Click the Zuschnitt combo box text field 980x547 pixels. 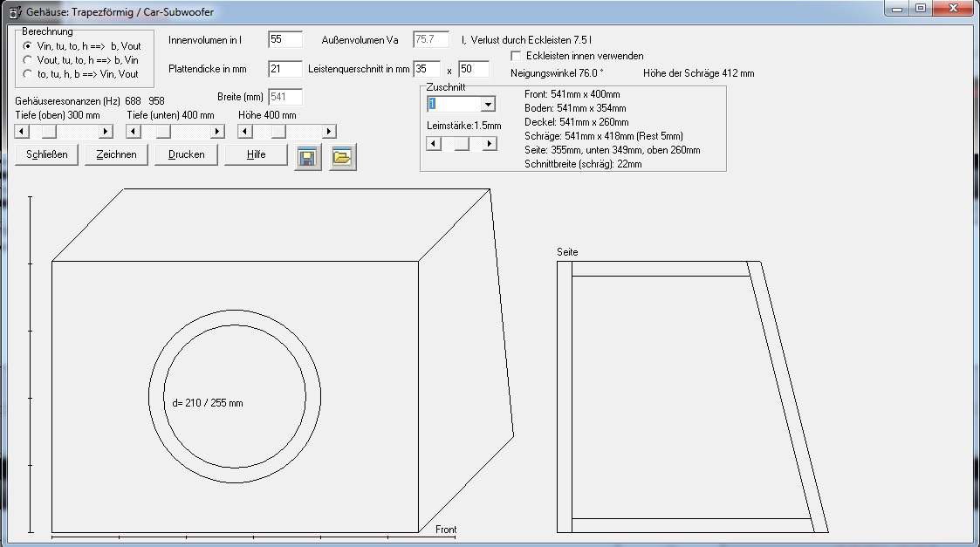pos(455,104)
